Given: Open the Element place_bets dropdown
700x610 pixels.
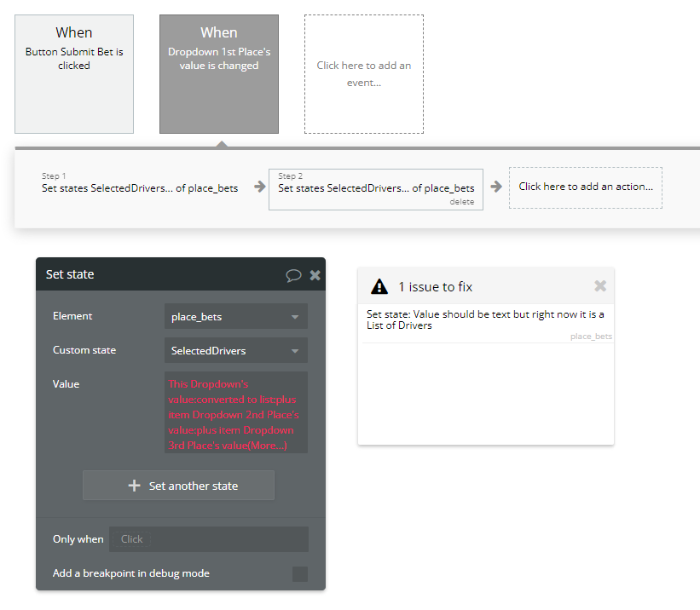Looking at the screenshot, I should click(x=235, y=316).
